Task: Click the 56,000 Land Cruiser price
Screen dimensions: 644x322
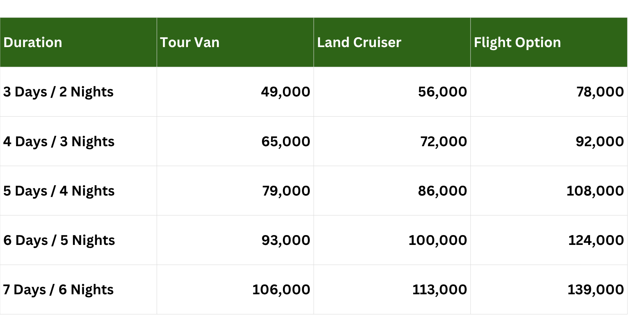Action: 442,92
